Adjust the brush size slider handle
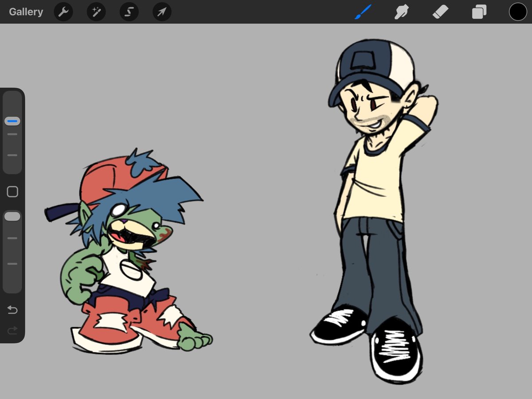Image resolution: width=532 pixels, height=399 pixels. [x=12, y=120]
